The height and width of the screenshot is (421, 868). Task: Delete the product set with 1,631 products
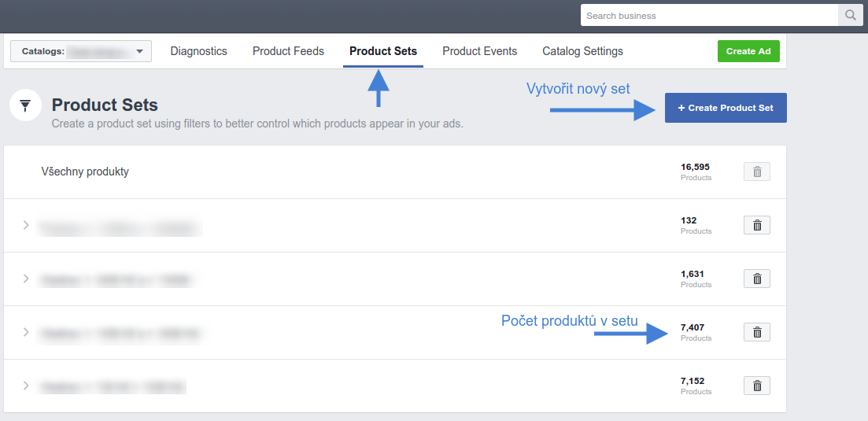pyautogui.click(x=757, y=279)
